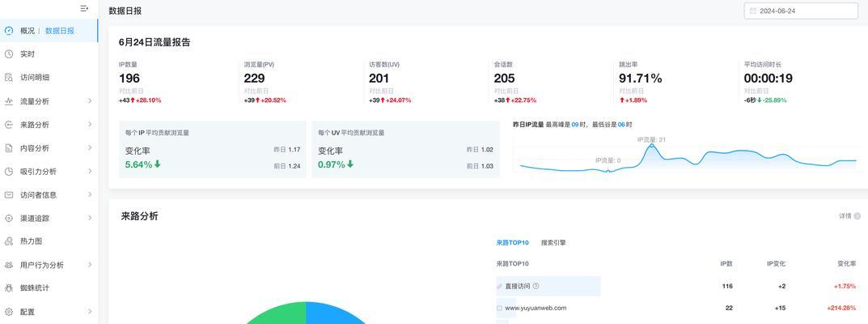The height and width of the screenshot is (324, 868).
Task: Click the 跳出率 value 91.71%
Action: (641, 79)
